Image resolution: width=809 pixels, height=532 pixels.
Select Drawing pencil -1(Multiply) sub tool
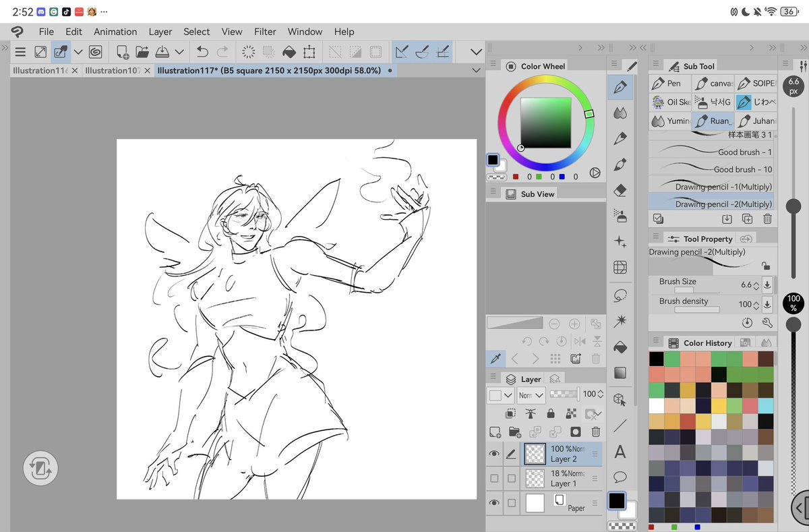click(711, 186)
